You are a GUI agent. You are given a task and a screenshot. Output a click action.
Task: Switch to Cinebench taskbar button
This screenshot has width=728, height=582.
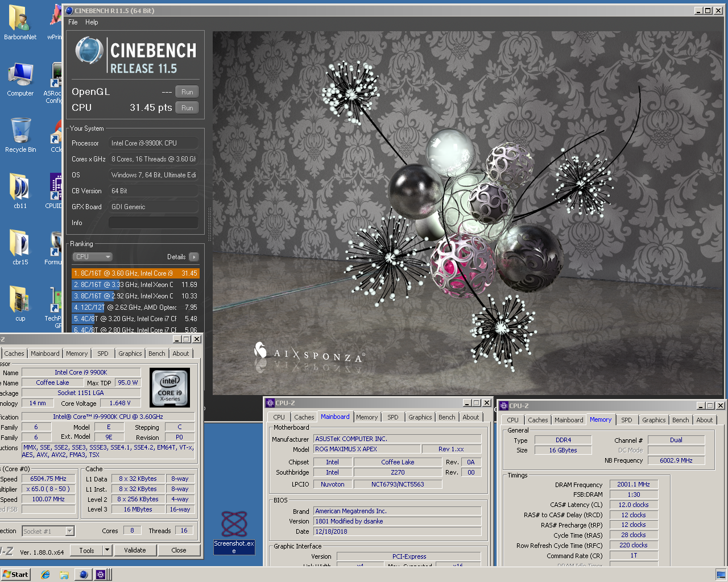84,575
